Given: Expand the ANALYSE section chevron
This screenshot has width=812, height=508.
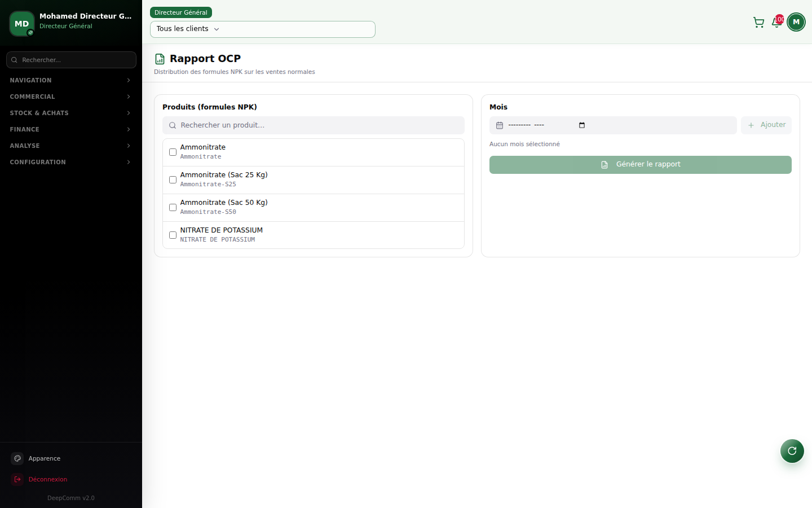Looking at the screenshot, I should tap(129, 146).
